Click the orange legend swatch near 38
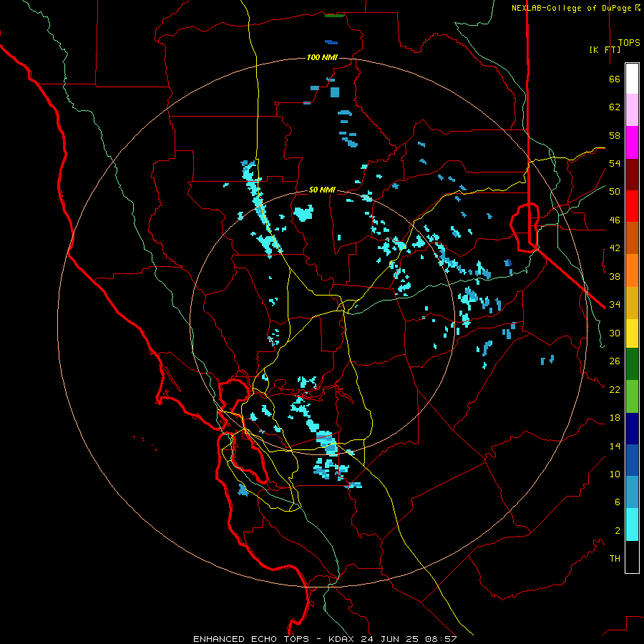Image resolution: width=644 pixels, height=644 pixels. coord(632,270)
